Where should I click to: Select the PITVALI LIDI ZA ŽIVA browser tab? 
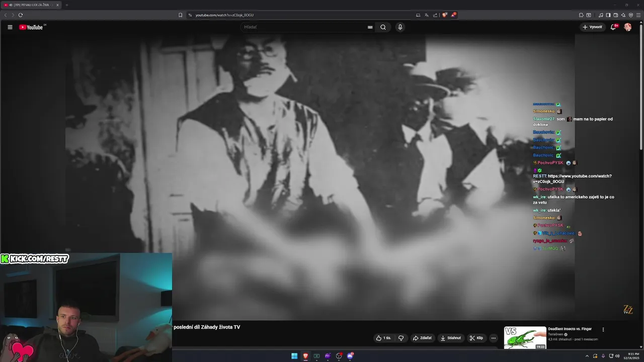pos(32,5)
